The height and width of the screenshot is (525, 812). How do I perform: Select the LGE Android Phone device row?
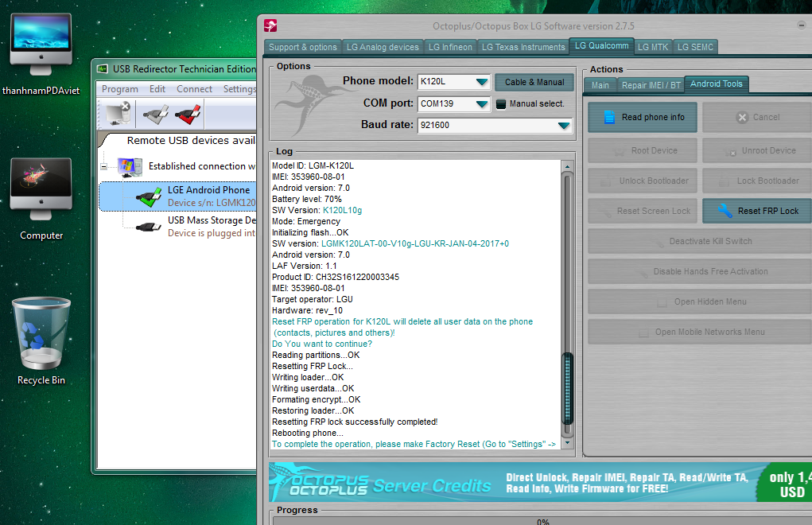(x=177, y=196)
